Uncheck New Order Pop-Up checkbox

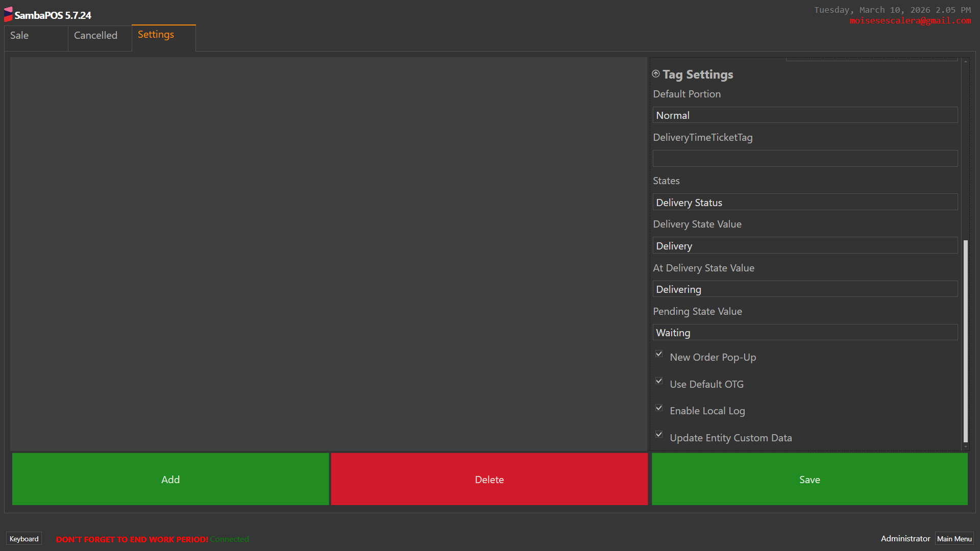point(659,354)
